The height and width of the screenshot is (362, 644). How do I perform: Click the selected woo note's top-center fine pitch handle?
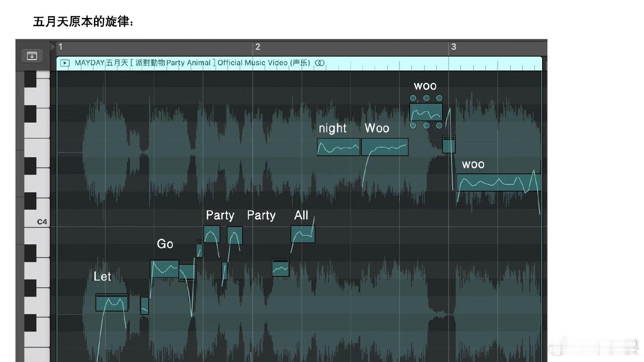[426, 98]
